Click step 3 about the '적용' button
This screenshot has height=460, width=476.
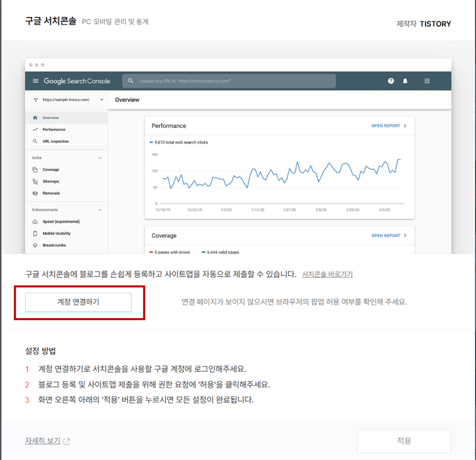(x=146, y=400)
